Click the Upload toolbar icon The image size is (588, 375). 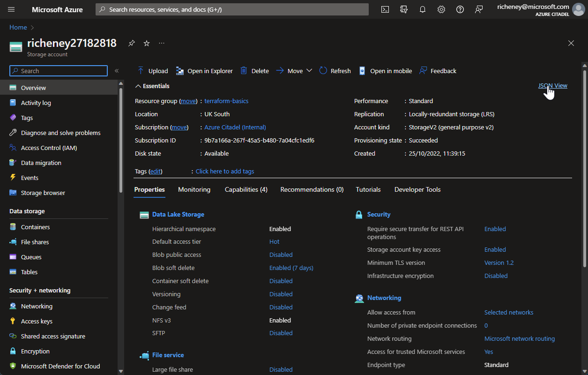click(152, 70)
